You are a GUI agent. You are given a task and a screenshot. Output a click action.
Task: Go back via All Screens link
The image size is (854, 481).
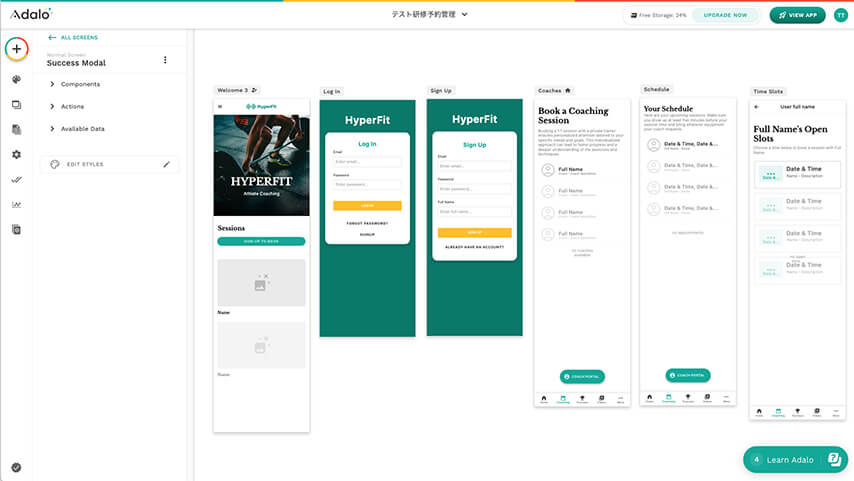[73, 37]
